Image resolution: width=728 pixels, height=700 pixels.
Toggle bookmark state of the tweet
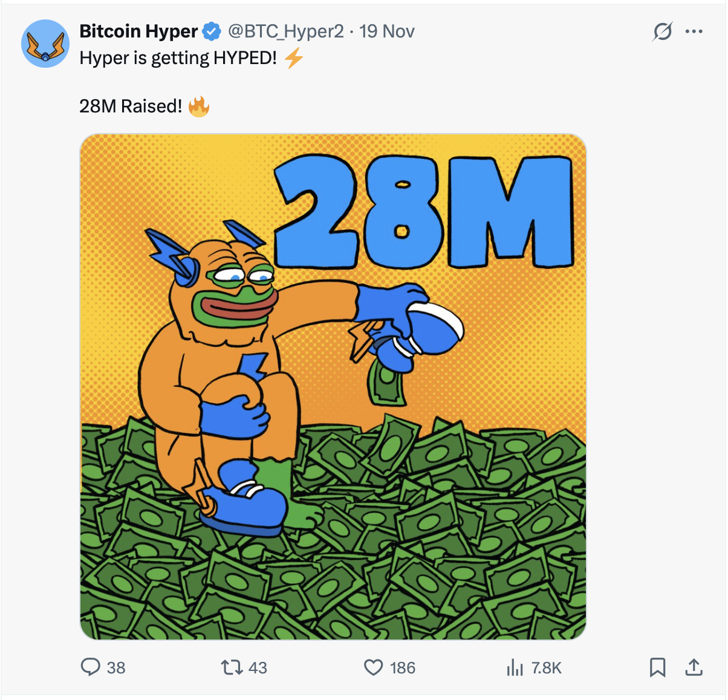658,668
